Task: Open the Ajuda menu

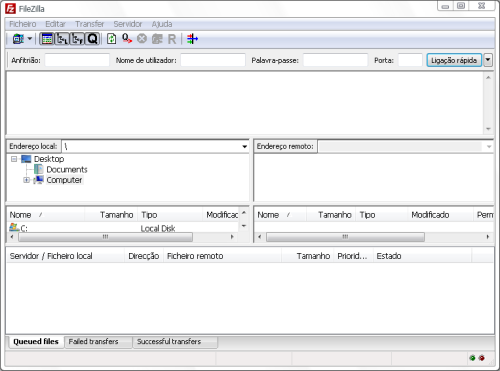Action: click(x=162, y=24)
